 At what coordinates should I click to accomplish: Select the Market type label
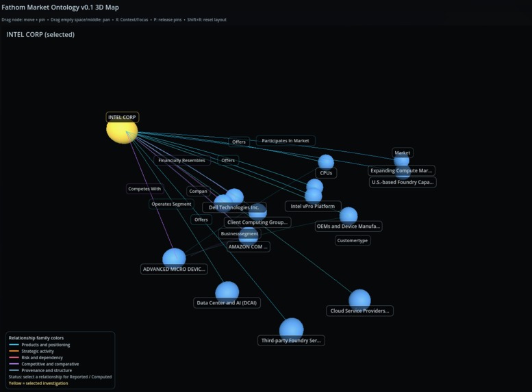tap(403, 153)
